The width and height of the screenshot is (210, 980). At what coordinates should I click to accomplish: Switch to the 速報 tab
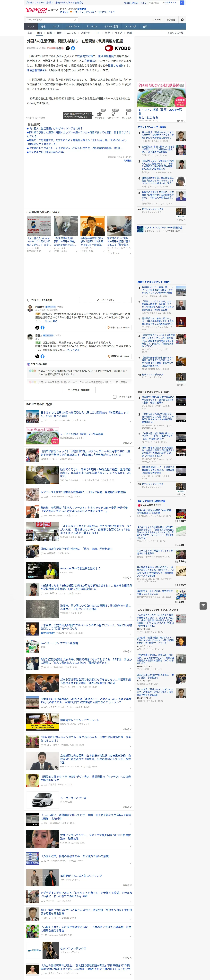click(x=43, y=27)
